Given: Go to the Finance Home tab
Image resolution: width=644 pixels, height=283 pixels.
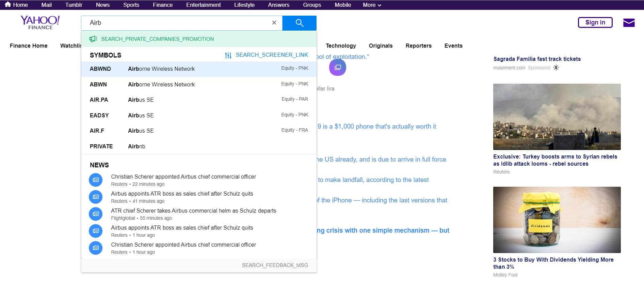Looking at the screenshot, I should point(29,46).
